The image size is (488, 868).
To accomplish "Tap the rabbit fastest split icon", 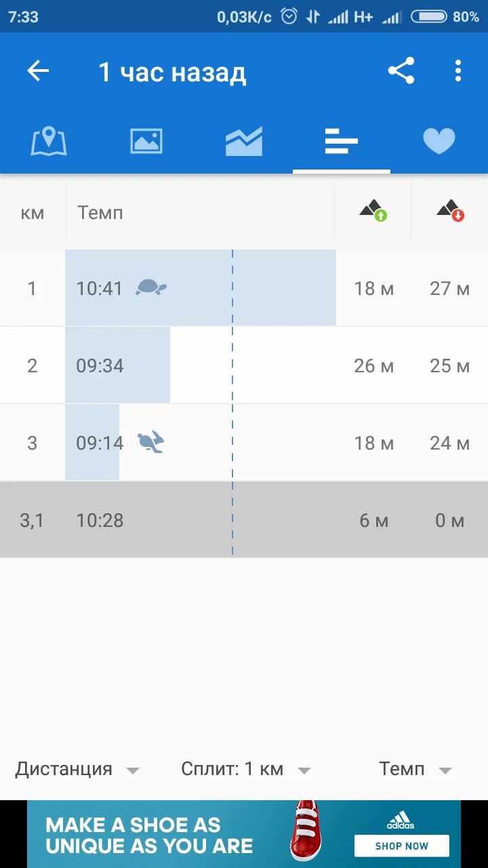I will tap(151, 442).
